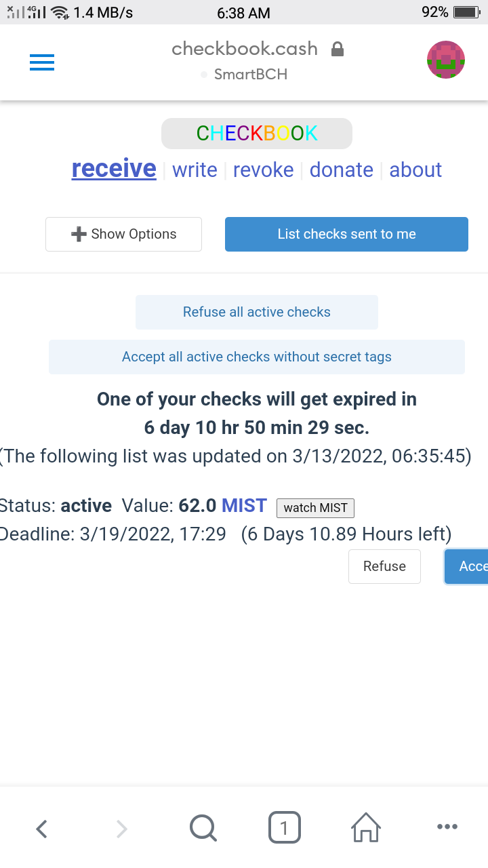
Task: Switch to the write tab
Action: [x=195, y=170]
